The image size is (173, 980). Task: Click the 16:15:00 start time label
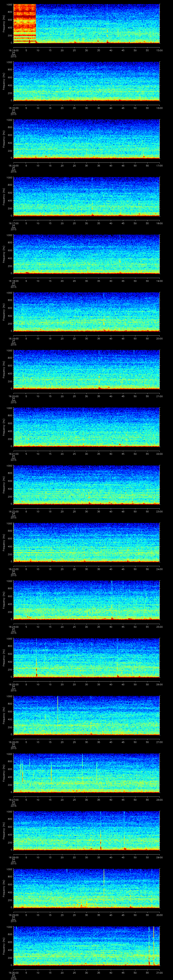click(x=13, y=108)
